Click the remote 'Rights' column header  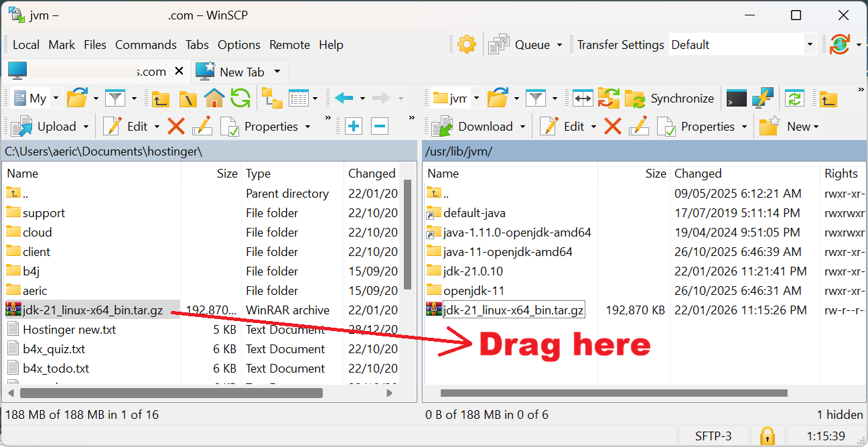[843, 174]
